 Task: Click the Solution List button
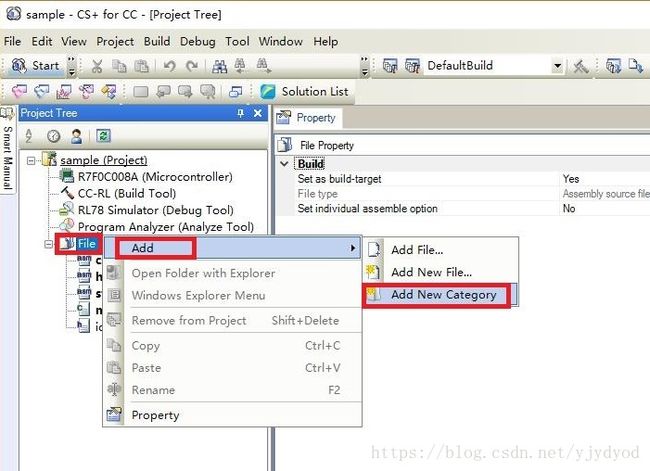[x=304, y=92]
